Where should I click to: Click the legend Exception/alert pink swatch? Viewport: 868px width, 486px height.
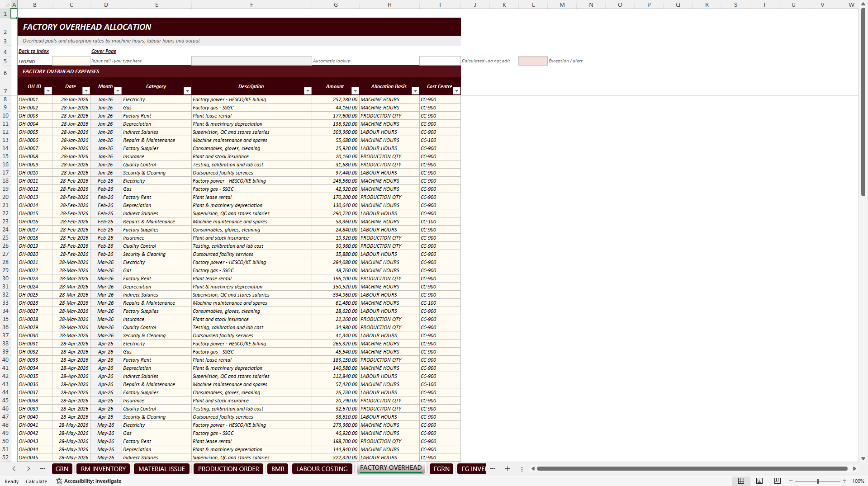(533, 61)
